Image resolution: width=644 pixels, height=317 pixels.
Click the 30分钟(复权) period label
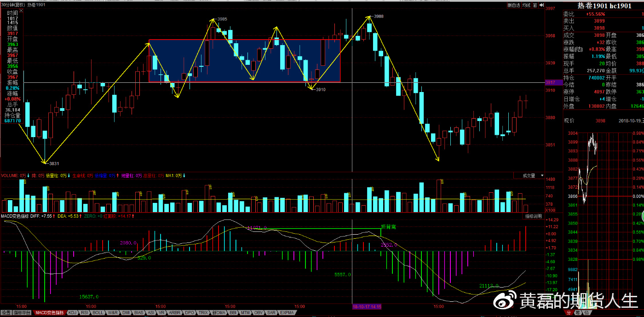13,5
